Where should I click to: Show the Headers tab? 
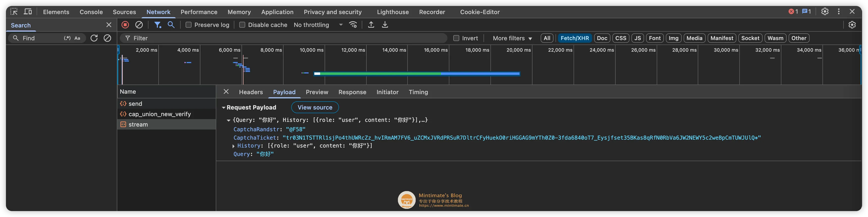(x=251, y=92)
